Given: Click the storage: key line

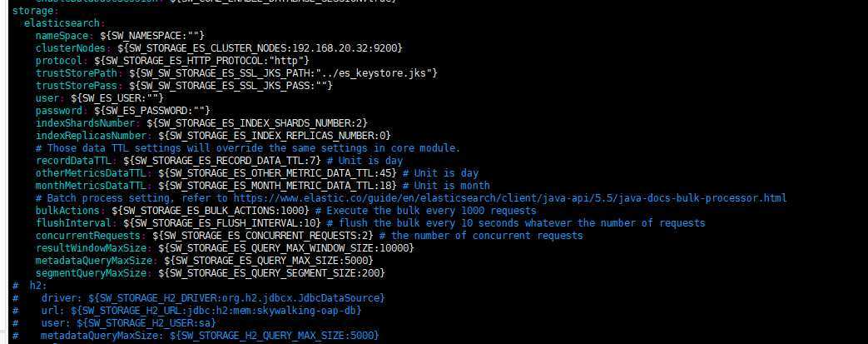Looking at the screenshot, I should pyautogui.click(x=31, y=11).
